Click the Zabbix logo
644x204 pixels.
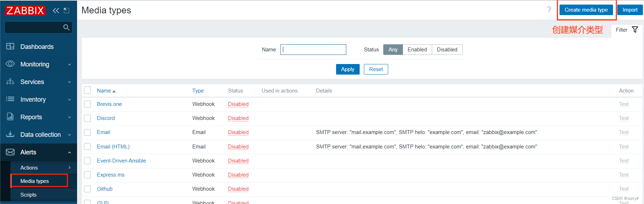[25, 11]
